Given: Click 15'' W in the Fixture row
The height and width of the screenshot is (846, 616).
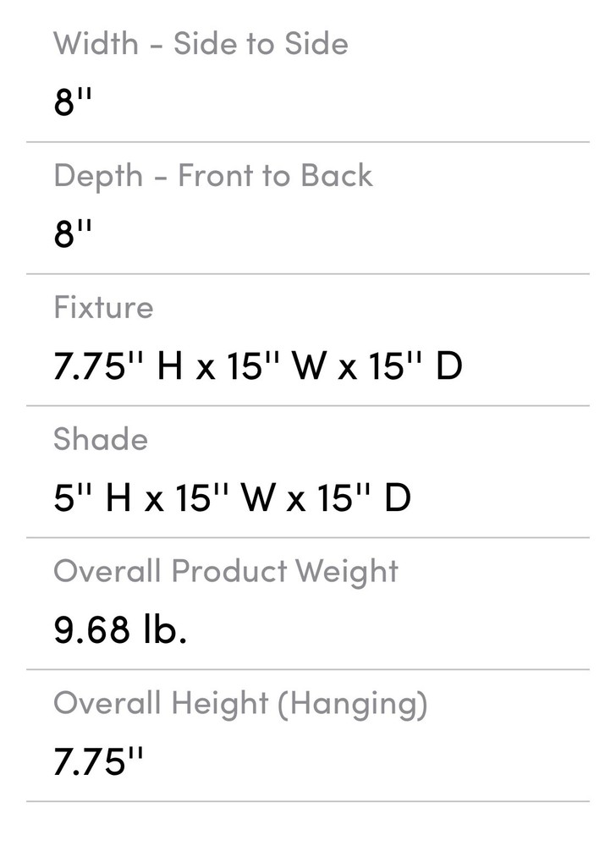Looking at the screenshot, I should (276, 366).
